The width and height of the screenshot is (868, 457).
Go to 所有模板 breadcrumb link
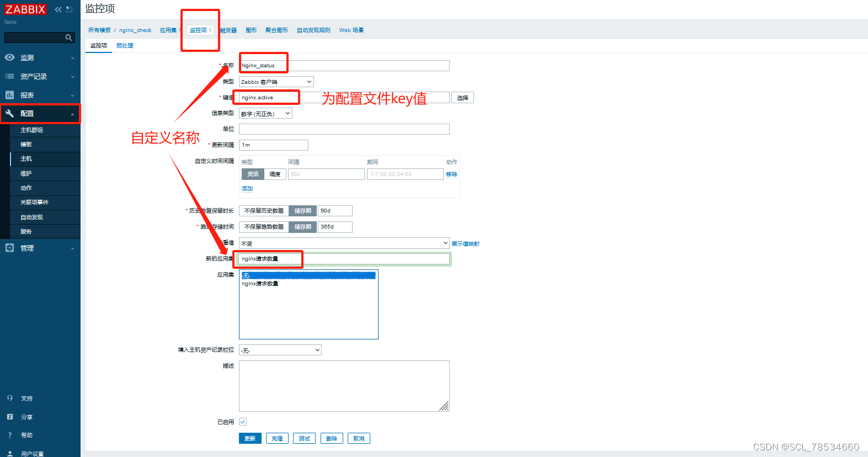(x=99, y=30)
